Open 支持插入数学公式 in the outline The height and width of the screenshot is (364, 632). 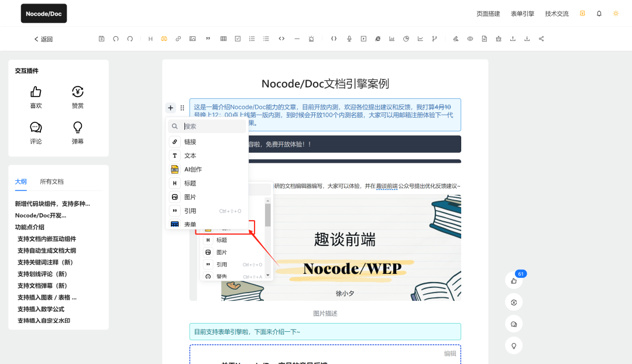coord(41,309)
